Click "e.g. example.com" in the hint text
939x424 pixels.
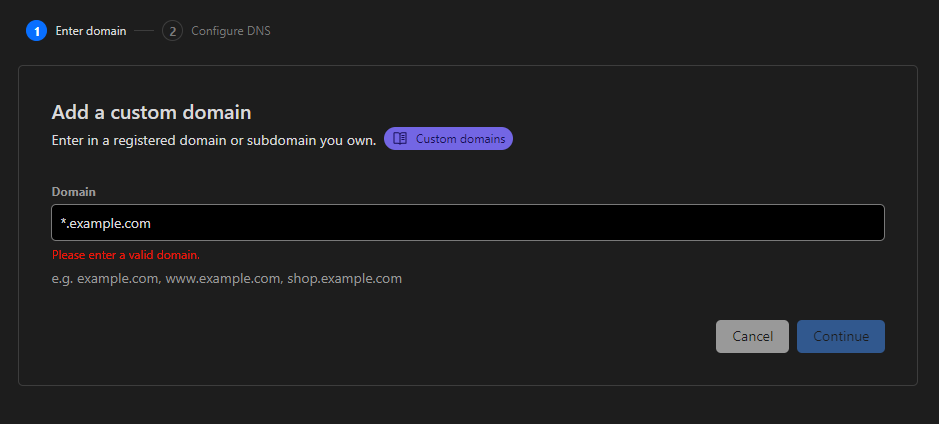click(106, 278)
